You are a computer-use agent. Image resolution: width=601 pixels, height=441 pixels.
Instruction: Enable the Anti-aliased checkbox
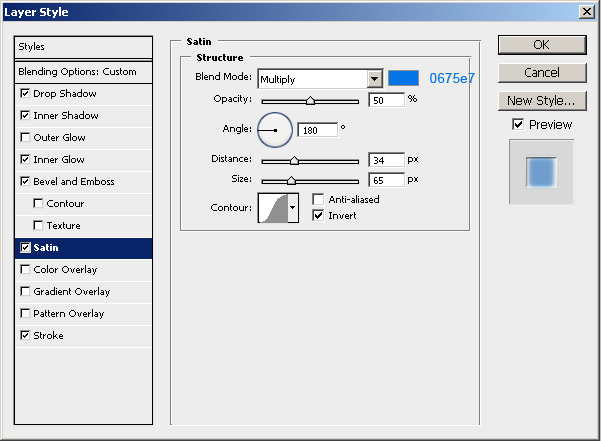(x=319, y=200)
